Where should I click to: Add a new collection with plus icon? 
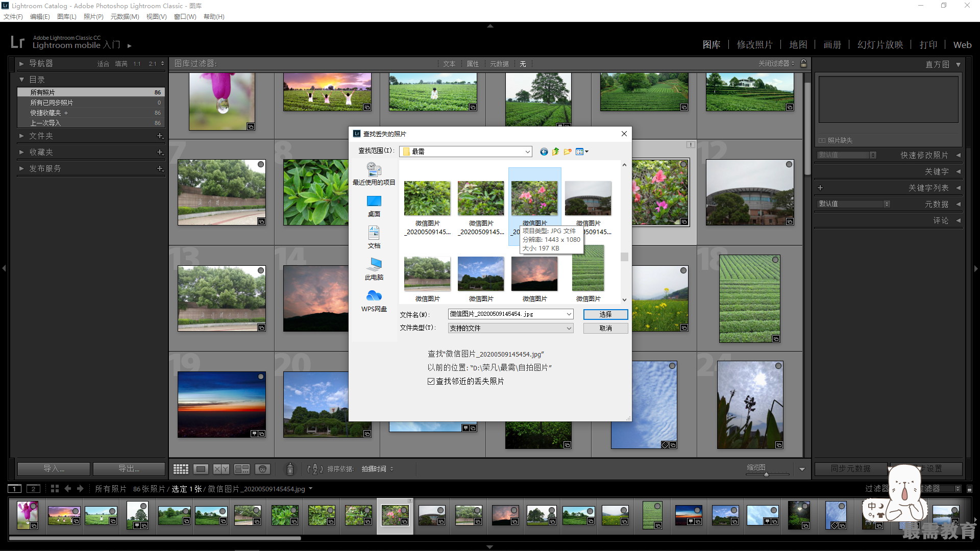[x=160, y=153]
